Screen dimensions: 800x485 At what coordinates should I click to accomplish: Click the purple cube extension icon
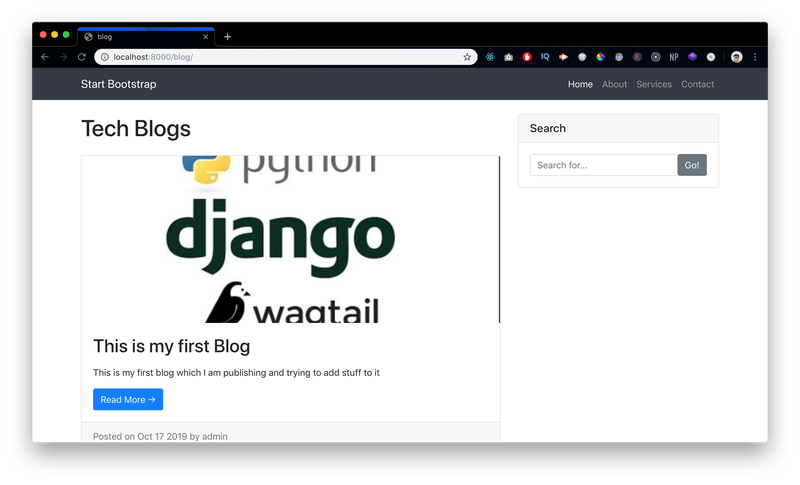tap(692, 57)
